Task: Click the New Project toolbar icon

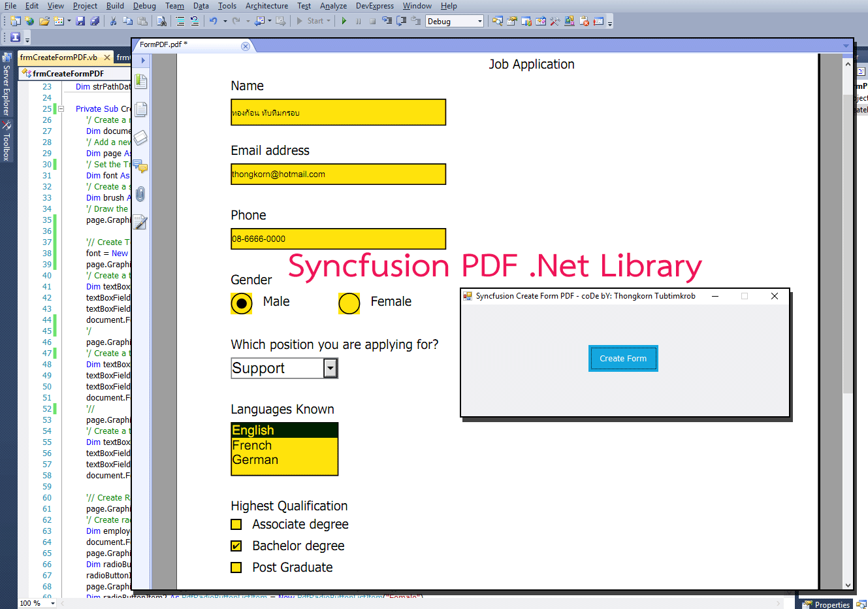Action: [14, 21]
